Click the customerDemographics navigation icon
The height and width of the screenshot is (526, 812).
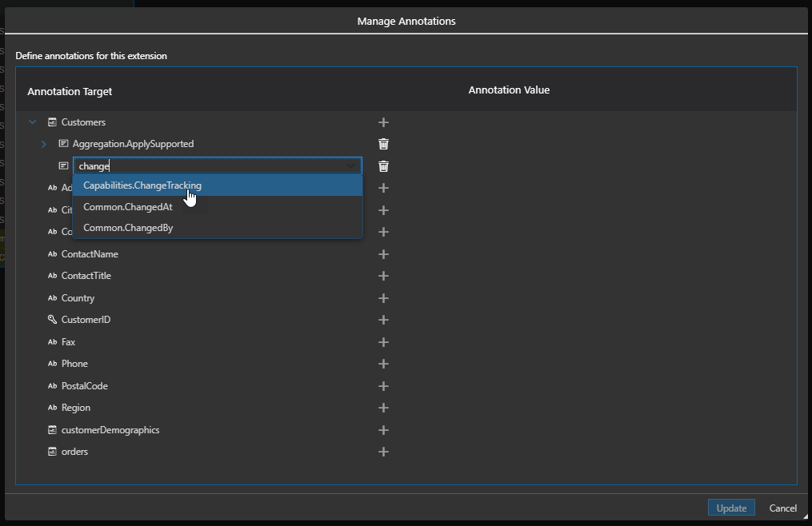(52, 430)
